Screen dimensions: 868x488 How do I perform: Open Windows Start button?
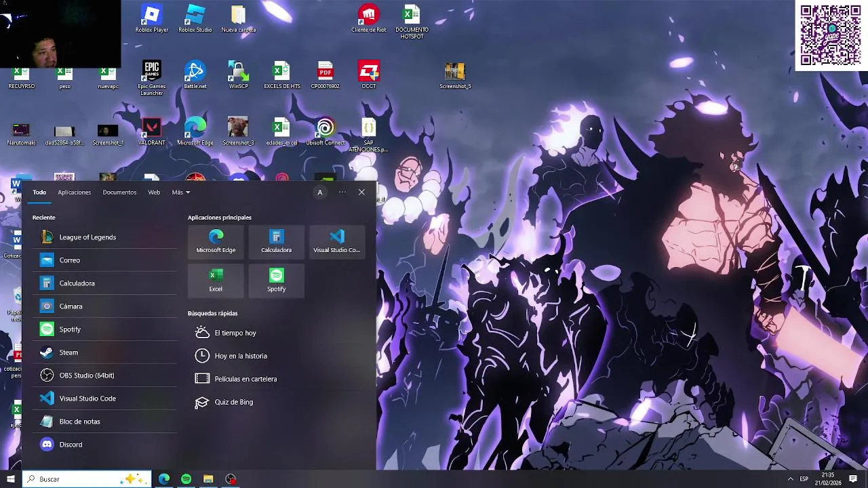click(x=11, y=479)
